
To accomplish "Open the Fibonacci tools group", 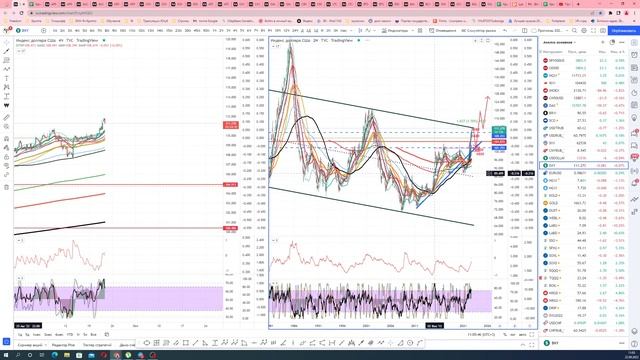I will pyautogui.click(x=7, y=60).
